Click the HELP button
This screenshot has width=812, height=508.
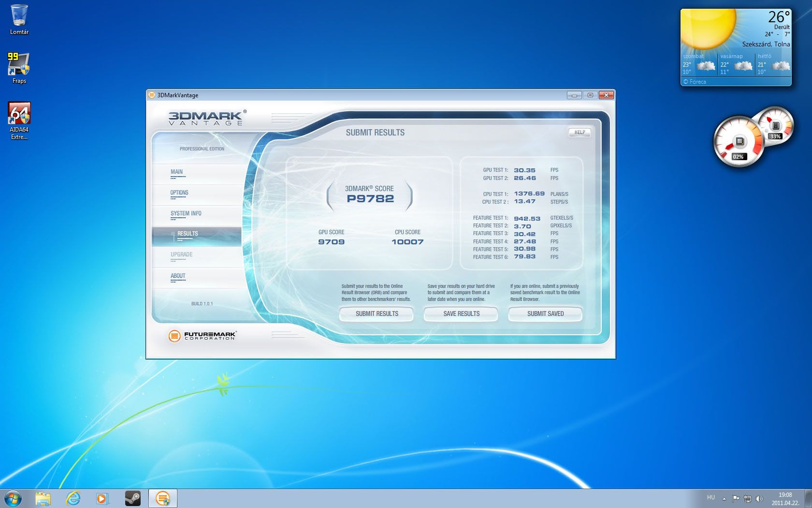coord(580,133)
